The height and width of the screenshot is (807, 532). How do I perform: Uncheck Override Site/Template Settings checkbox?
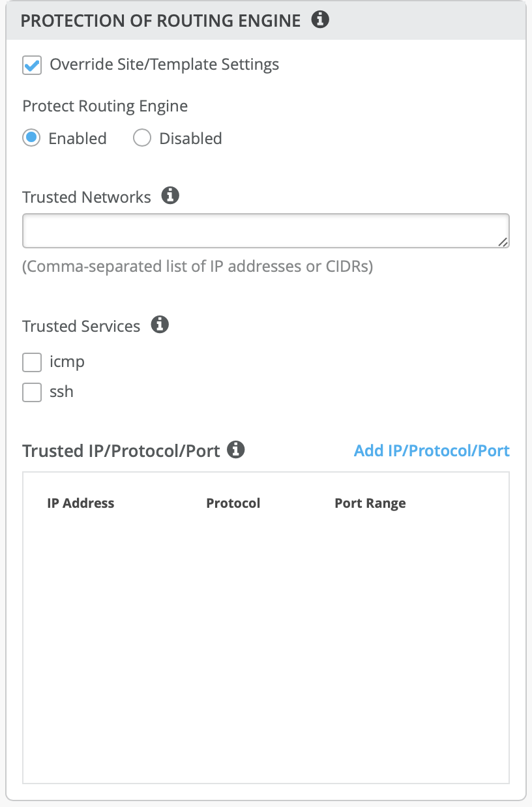pyautogui.click(x=32, y=65)
